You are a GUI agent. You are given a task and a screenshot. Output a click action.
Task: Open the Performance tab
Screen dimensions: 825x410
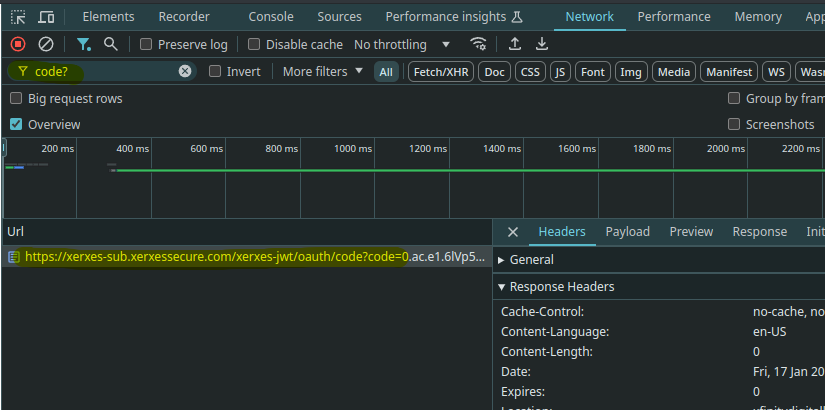point(674,17)
